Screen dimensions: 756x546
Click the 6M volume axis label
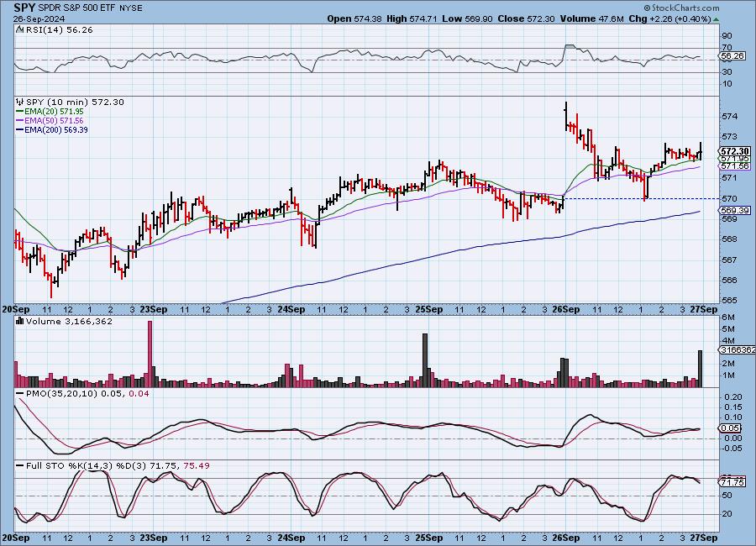click(x=728, y=318)
